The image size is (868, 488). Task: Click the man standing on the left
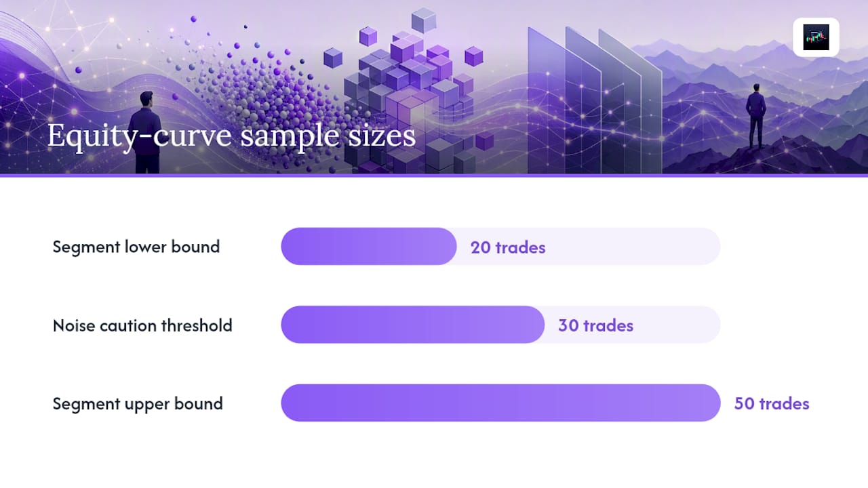(146, 132)
